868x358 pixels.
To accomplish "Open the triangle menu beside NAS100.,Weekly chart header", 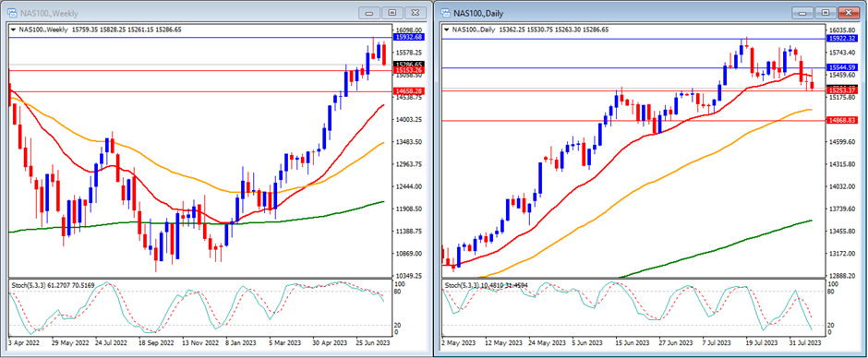I will point(13,30).
